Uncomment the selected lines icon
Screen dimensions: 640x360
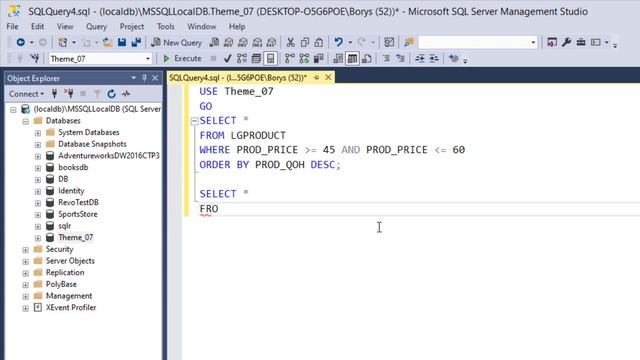pos(400,59)
